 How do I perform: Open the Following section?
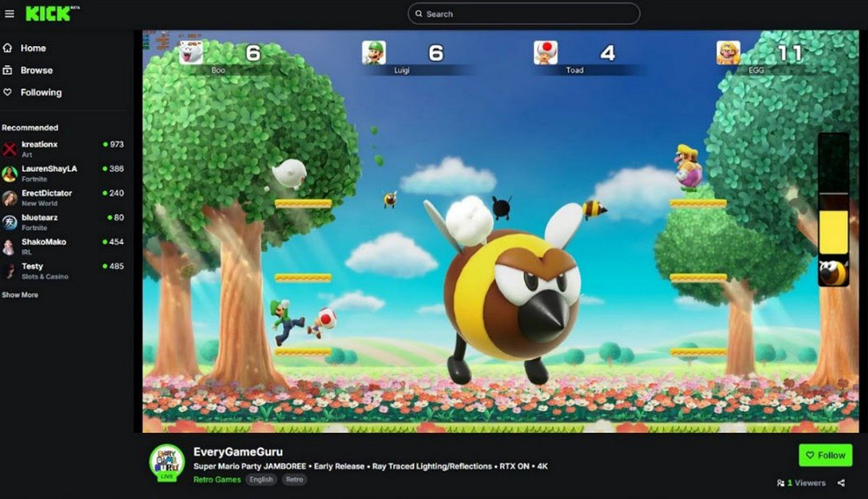(41, 92)
